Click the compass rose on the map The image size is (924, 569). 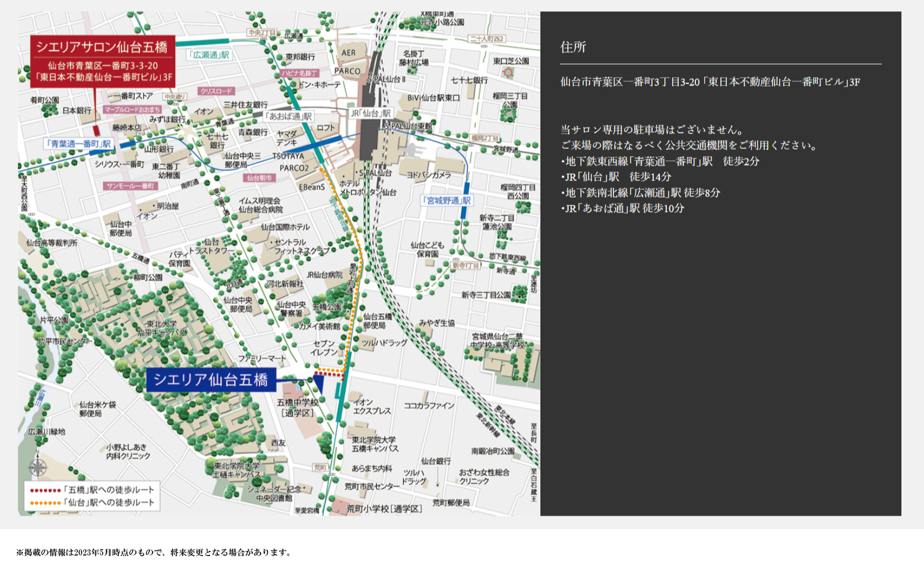point(38,467)
